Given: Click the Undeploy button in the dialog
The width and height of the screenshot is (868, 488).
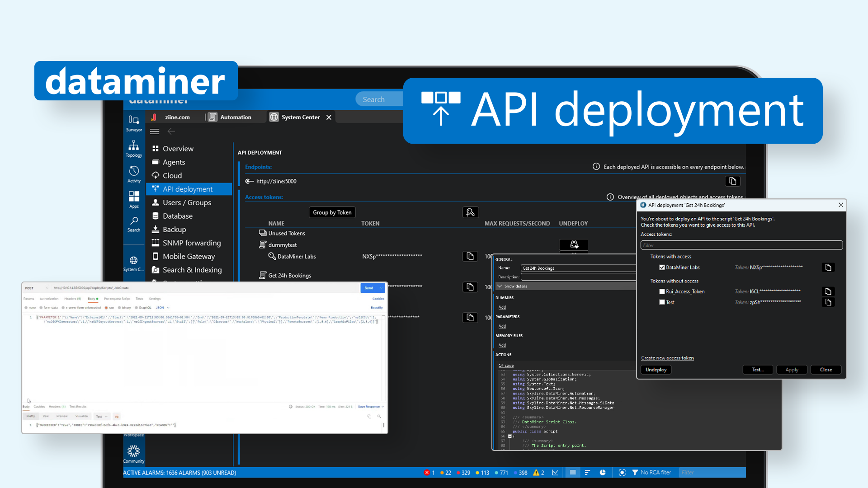Looking at the screenshot, I should 656,370.
